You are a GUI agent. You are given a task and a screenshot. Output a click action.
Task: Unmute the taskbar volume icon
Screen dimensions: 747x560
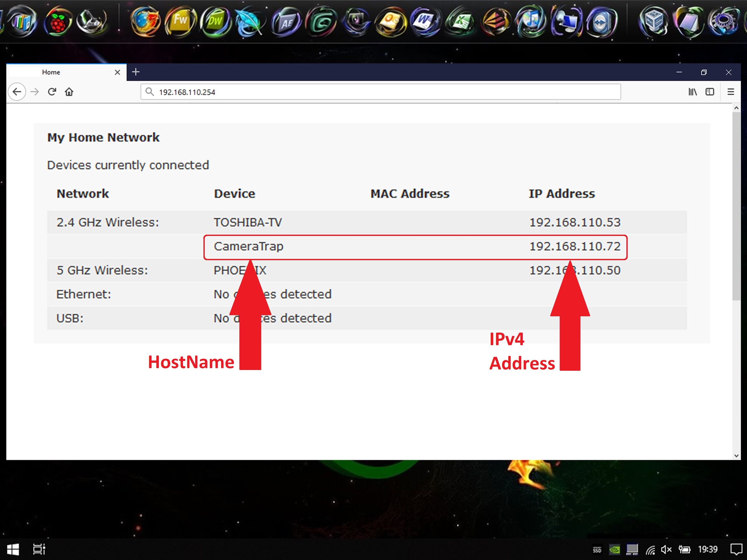[666, 549]
